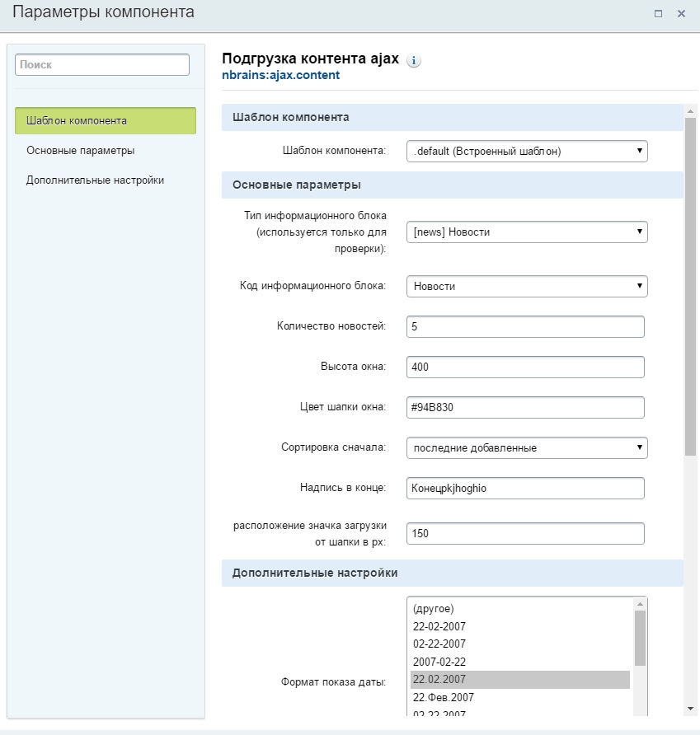Click the nbrains:ajax.content link
Viewport: 700px width, 735px height.
(x=280, y=75)
